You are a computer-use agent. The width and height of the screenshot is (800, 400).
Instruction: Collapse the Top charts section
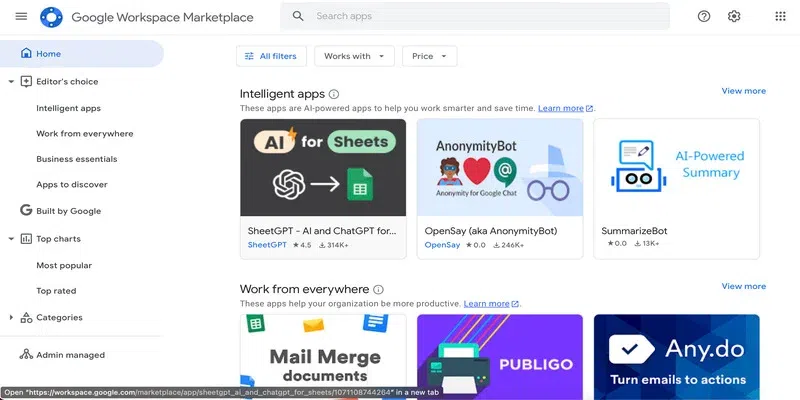tap(11, 239)
